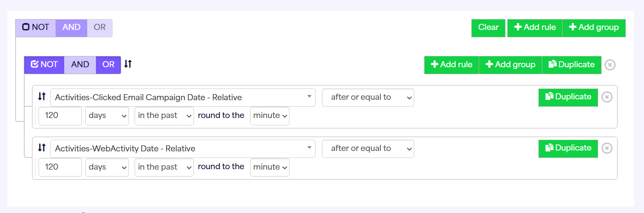
Task: Remove the inner NOT group with its X icon
Action: [610, 65]
